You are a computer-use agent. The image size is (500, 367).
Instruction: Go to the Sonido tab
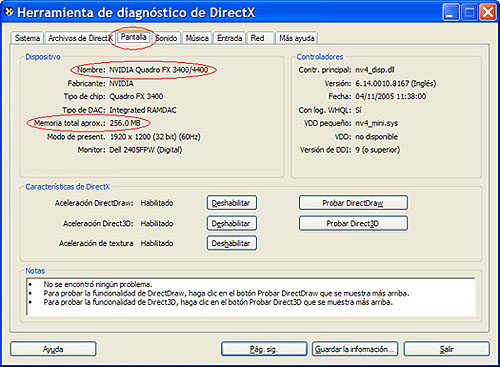(x=166, y=38)
